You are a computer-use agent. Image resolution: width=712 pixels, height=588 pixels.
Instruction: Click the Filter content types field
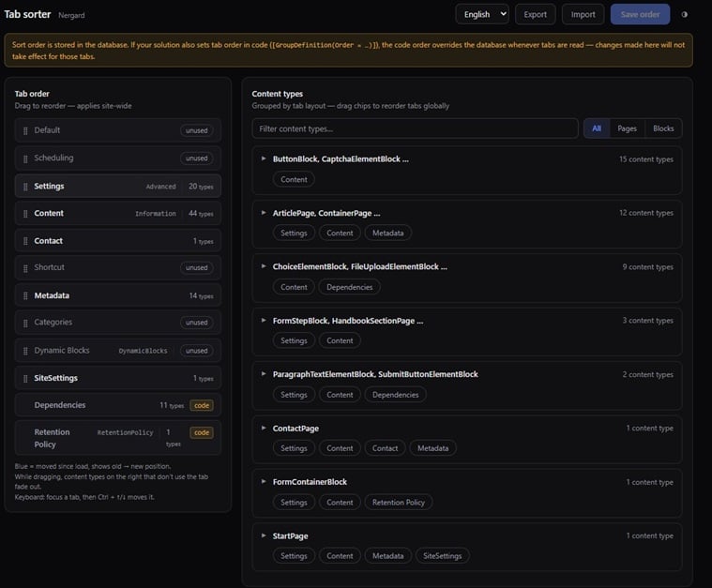(x=415, y=129)
